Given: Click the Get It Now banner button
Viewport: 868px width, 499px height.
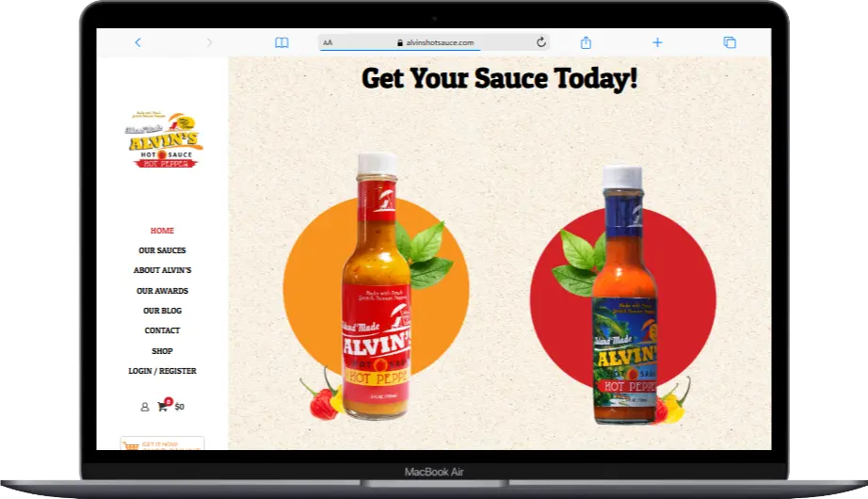Looking at the screenshot, I should coord(162,443).
